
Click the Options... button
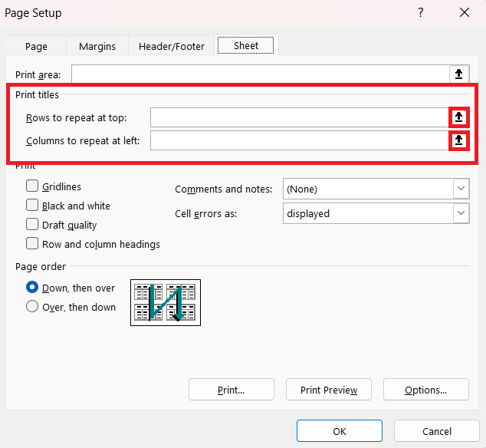point(426,390)
